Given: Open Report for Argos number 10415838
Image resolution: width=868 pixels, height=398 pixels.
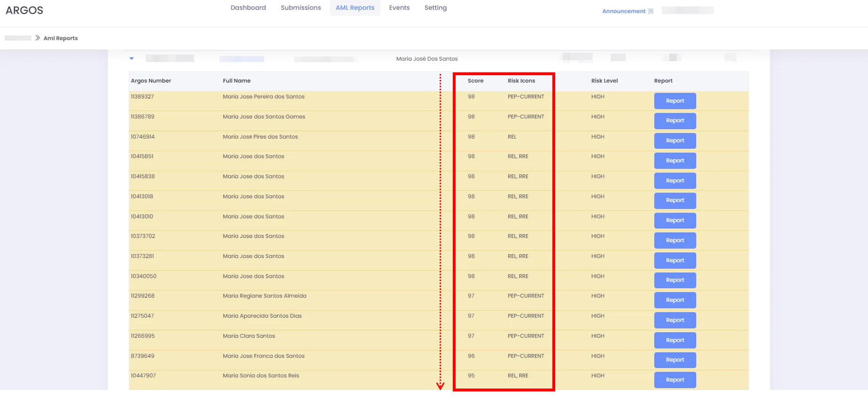Looking at the screenshot, I should [675, 180].
